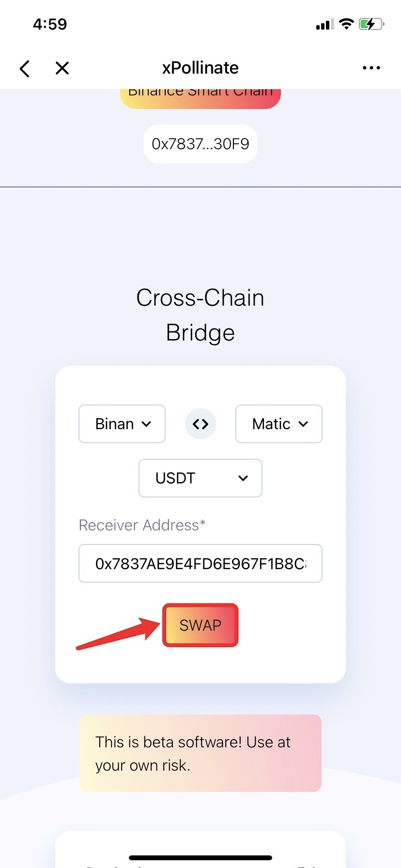401x868 pixels.
Task: Open the Binan source chain dropdown
Action: pyautogui.click(x=122, y=424)
